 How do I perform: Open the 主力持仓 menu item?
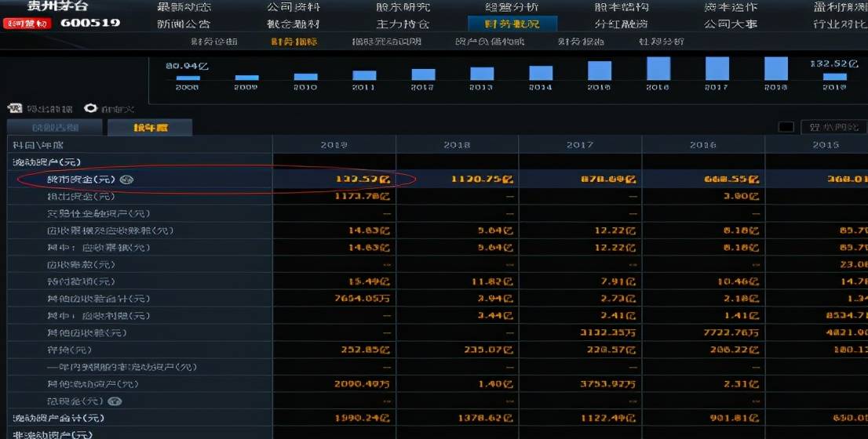pos(403,24)
